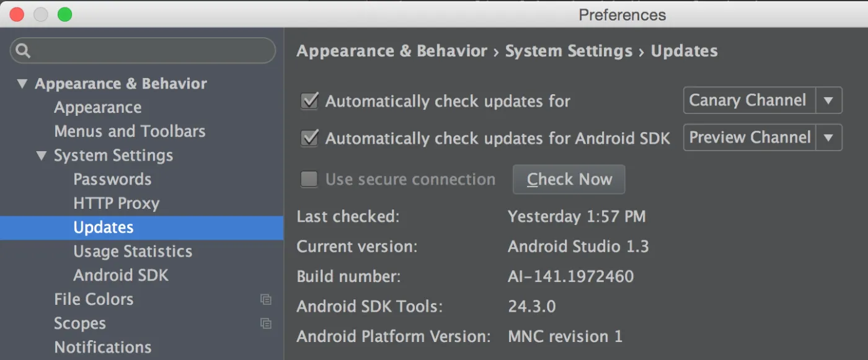Open the Appearance settings page
Screen dimensions: 868x360
97,108
